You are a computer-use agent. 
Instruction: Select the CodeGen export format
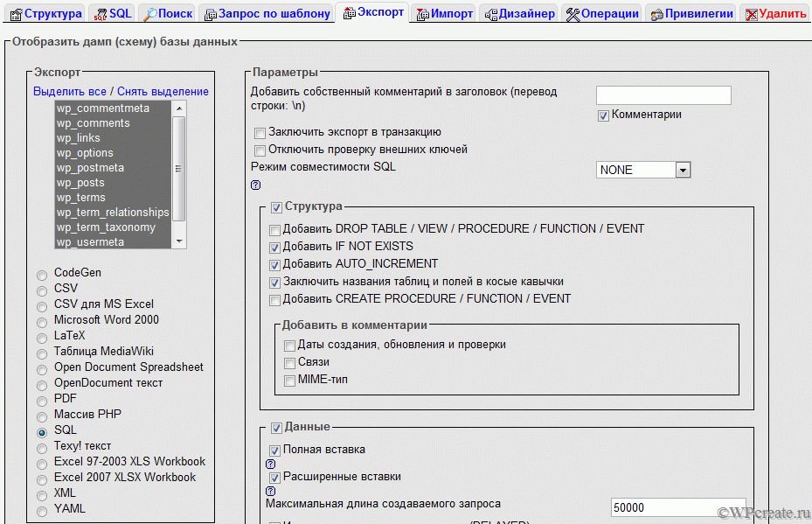click(x=42, y=276)
